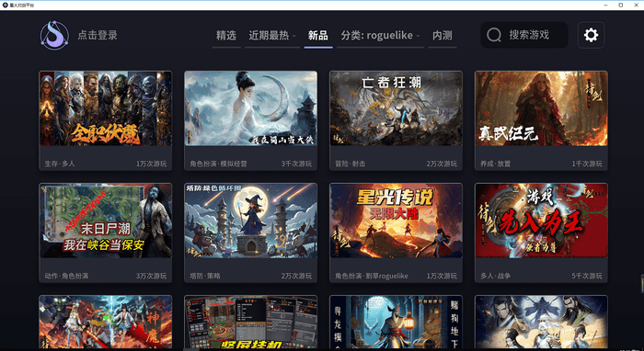The width and height of the screenshot is (644, 351).
Task: Focus the 搜索游戏 search field
Action: click(x=524, y=35)
